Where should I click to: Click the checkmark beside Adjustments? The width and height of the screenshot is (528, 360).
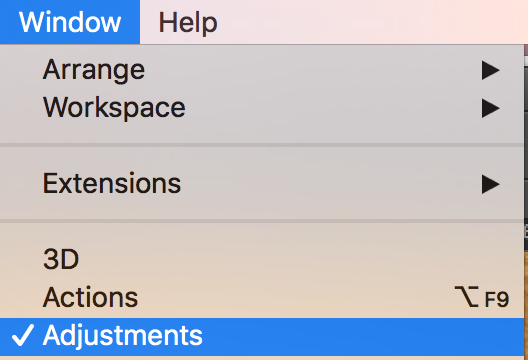pos(23,335)
